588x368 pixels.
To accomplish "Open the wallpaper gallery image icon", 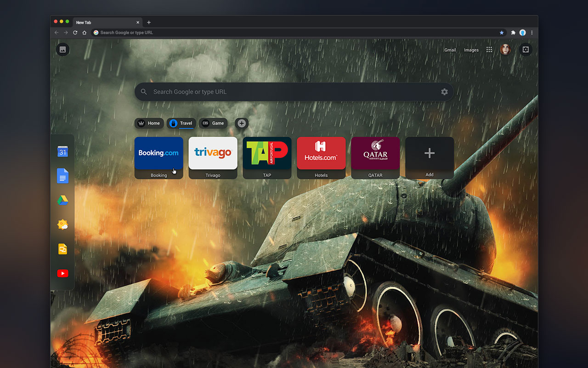I will point(62,50).
